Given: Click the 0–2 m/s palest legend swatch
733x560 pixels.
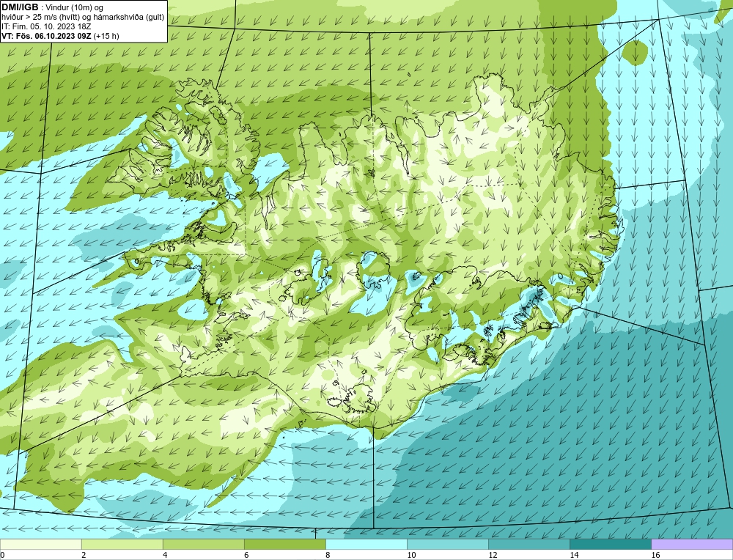Looking at the screenshot, I should pos(40,544).
